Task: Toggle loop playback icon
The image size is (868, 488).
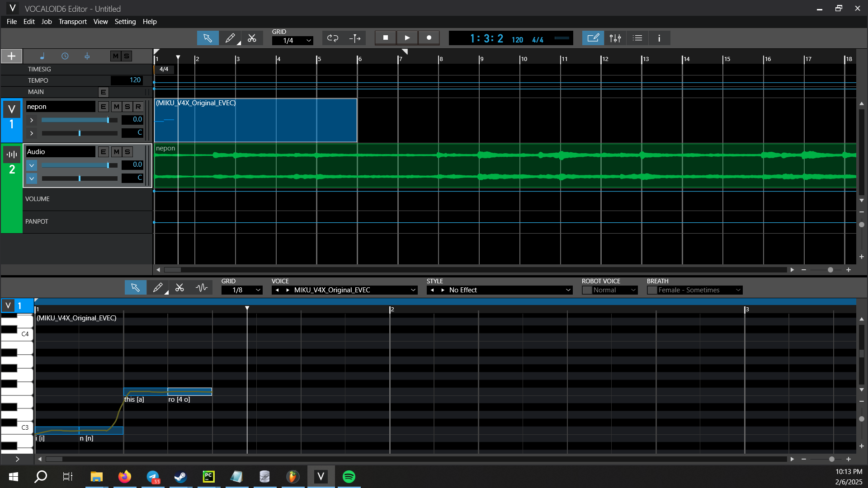Action: point(333,38)
